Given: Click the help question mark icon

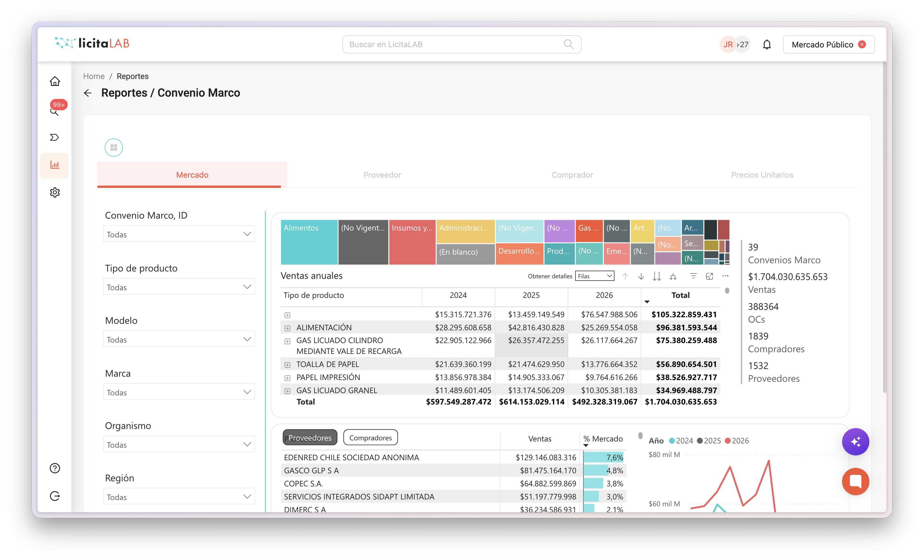Looking at the screenshot, I should pyautogui.click(x=55, y=468).
